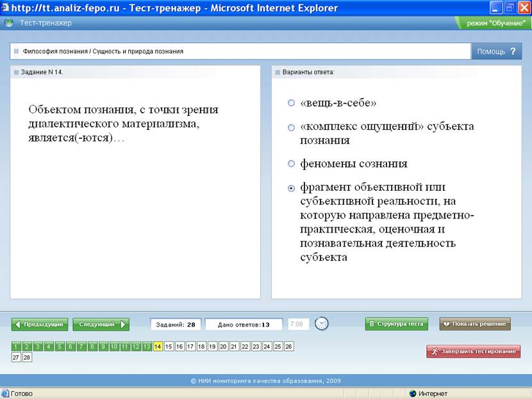Image resolution: width=532 pixels, height=399 pixels.
Task: Go to the Предыдущий question
Action: pyautogui.click(x=40, y=325)
